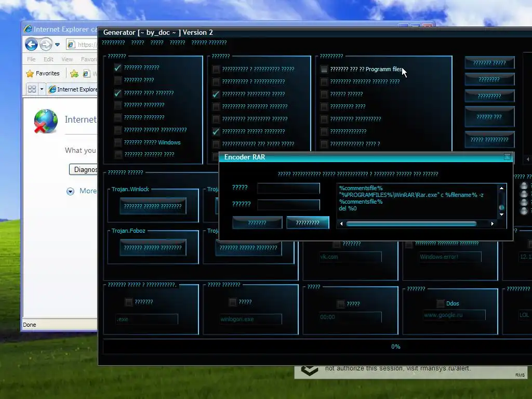Viewport: 532px width, 399px height.
Task: Click the Quick Tabs grid icon
Action: pos(32,89)
